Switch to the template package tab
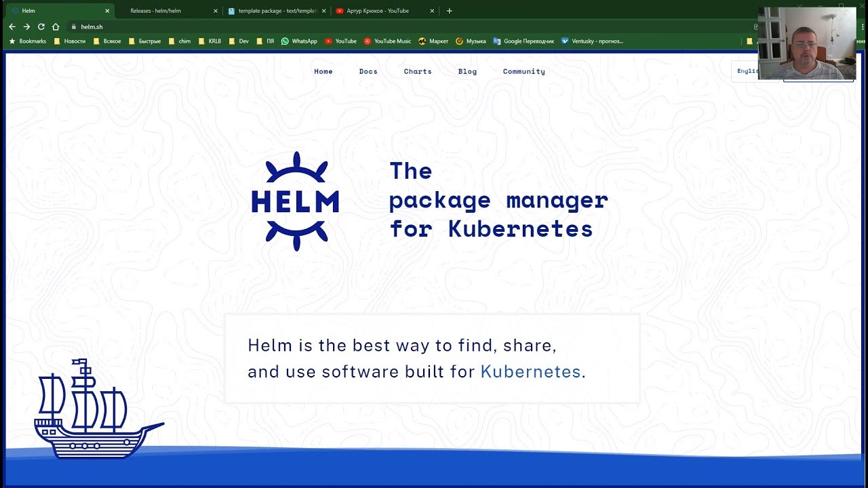868x488 pixels. [276, 11]
